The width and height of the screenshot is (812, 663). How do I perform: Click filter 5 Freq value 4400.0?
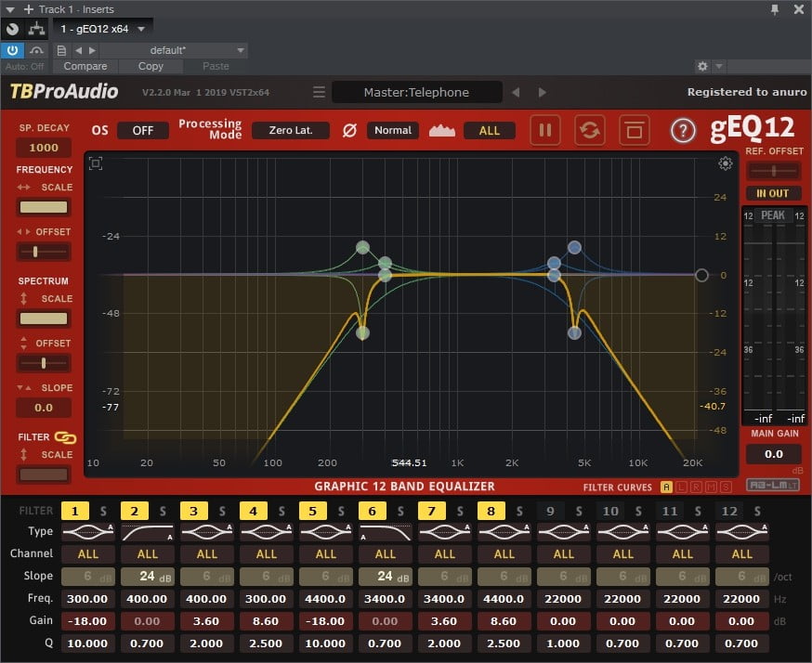pyautogui.click(x=326, y=599)
